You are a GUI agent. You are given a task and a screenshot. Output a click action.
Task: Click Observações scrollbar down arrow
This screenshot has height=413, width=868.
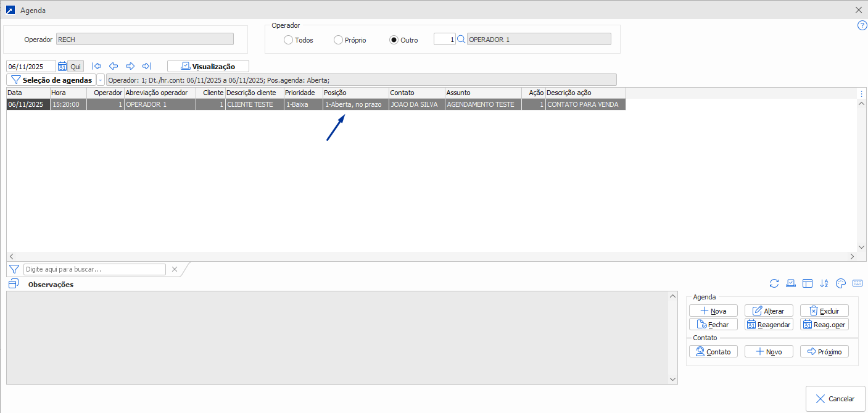(672, 379)
